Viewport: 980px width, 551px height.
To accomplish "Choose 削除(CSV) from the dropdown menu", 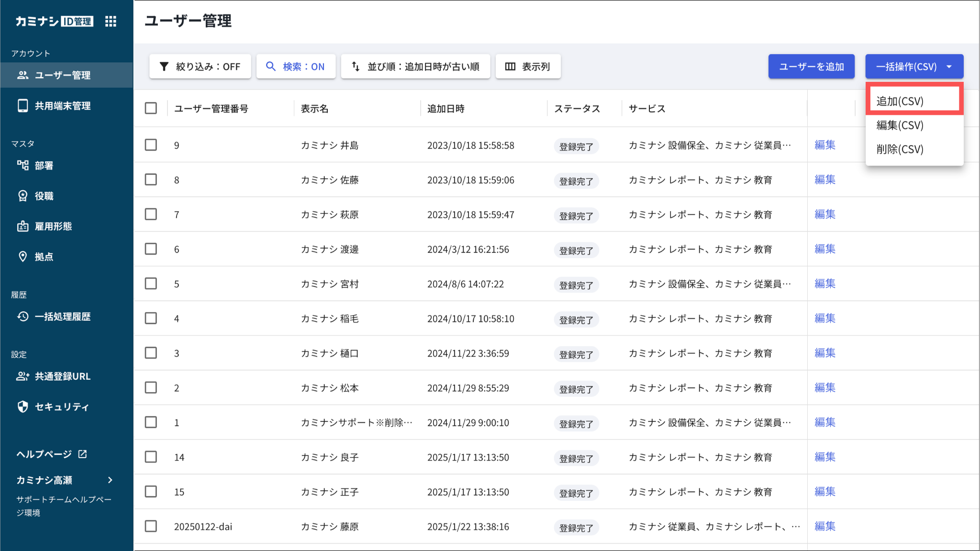I will 900,149.
